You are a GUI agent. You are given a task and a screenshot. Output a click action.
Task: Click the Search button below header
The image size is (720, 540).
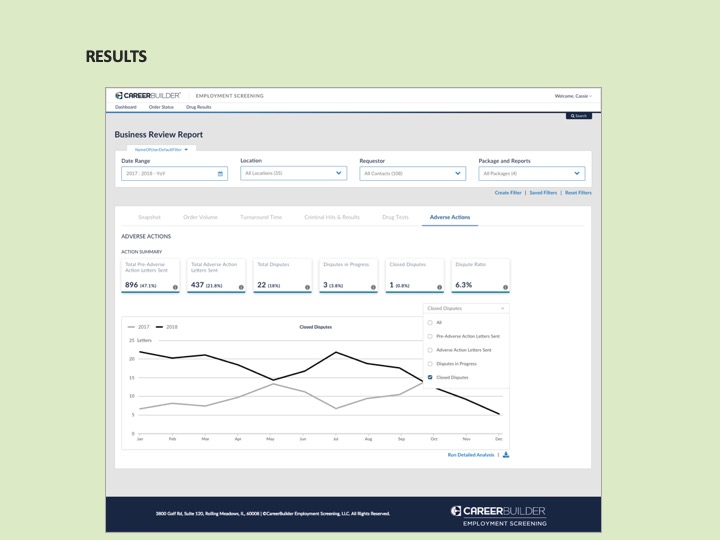pos(579,116)
